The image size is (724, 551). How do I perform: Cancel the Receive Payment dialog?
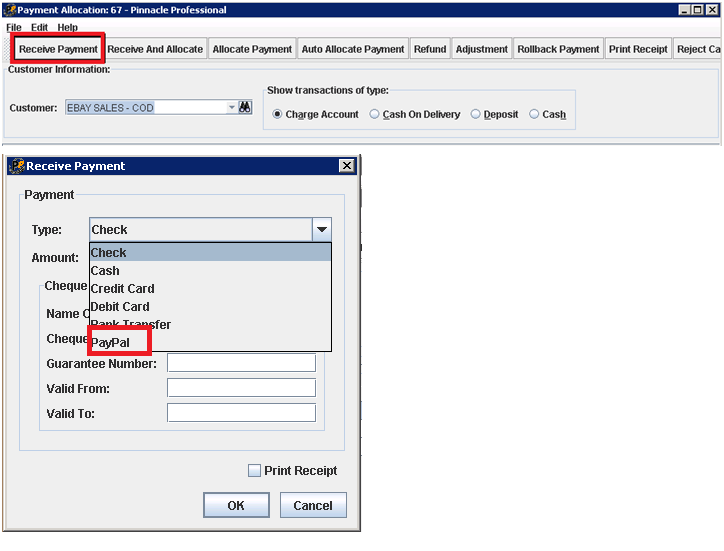click(313, 505)
